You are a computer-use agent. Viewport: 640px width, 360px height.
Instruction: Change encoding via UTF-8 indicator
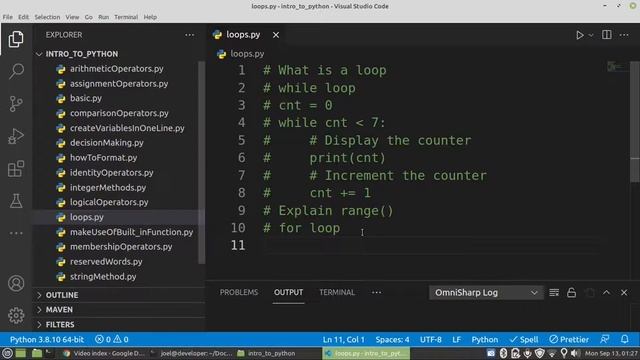431,340
